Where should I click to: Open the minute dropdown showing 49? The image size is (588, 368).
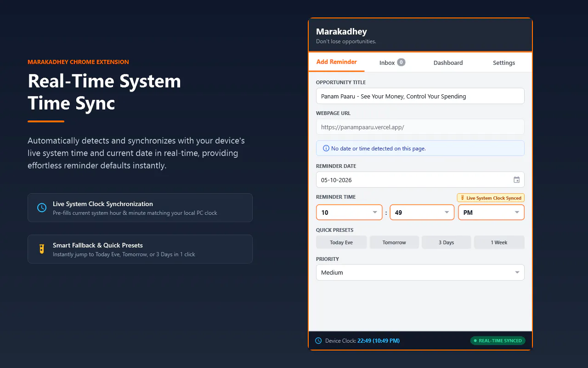pos(422,213)
